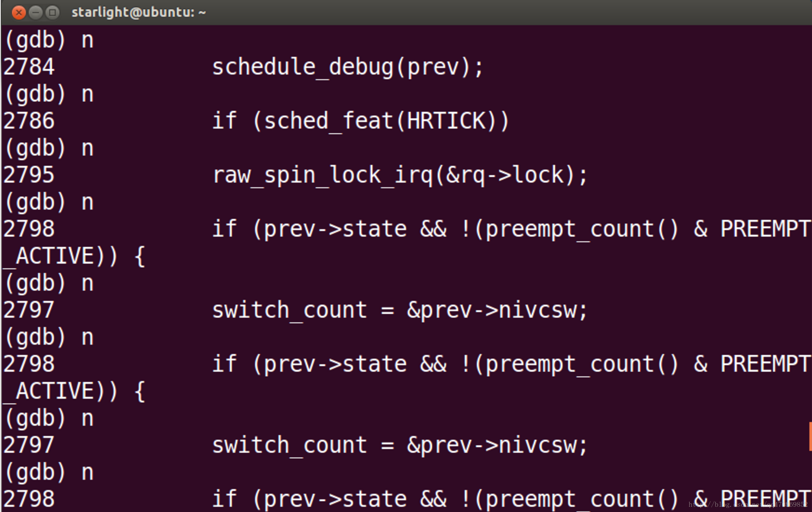Click the raw_spin_lock_irq(&rq->lock); code text
This screenshot has width=812, height=512.
pyautogui.click(x=400, y=176)
